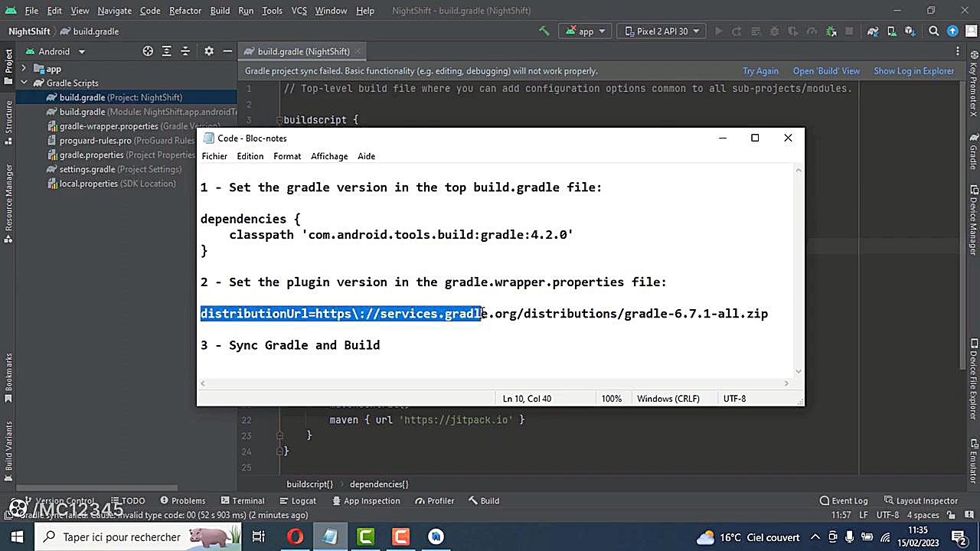Open the SDK Manager toolbar icon

pos(910,31)
